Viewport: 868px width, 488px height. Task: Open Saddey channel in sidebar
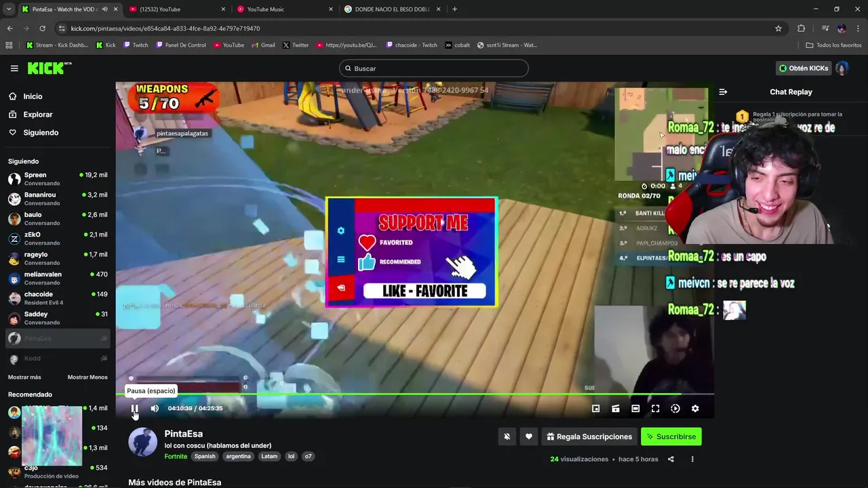pyautogui.click(x=58, y=318)
